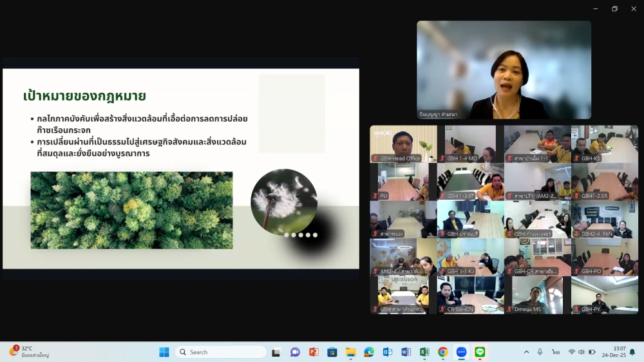This screenshot has height=362, width=644.
Task: Open Outlook from the taskbar
Action: pyautogui.click(x=388, y=352)
